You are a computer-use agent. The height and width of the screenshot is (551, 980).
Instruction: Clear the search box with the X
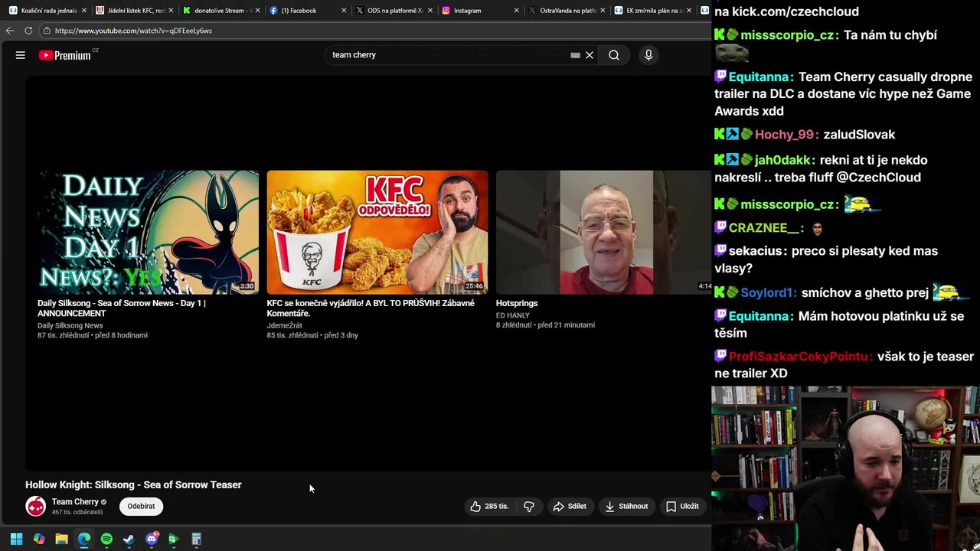590,55
